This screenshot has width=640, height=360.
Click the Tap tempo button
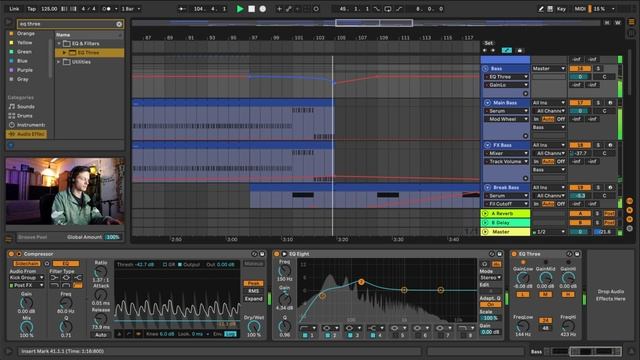(31, 9)
